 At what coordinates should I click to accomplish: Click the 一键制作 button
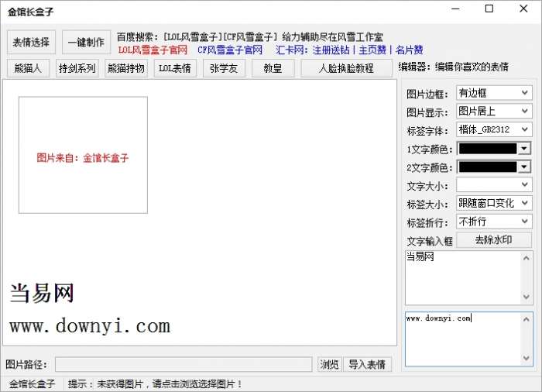coord(86,42)
